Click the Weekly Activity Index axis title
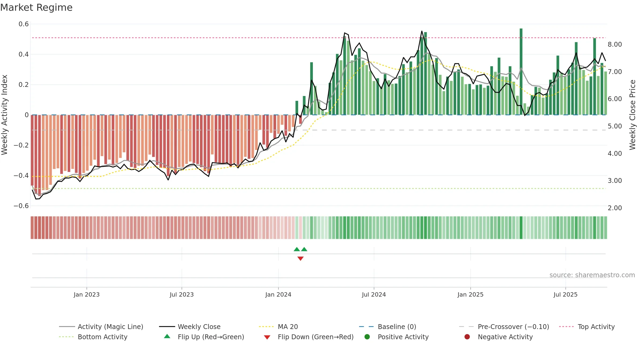This screenshot has height=362, width=644. [x=5, y=115]
